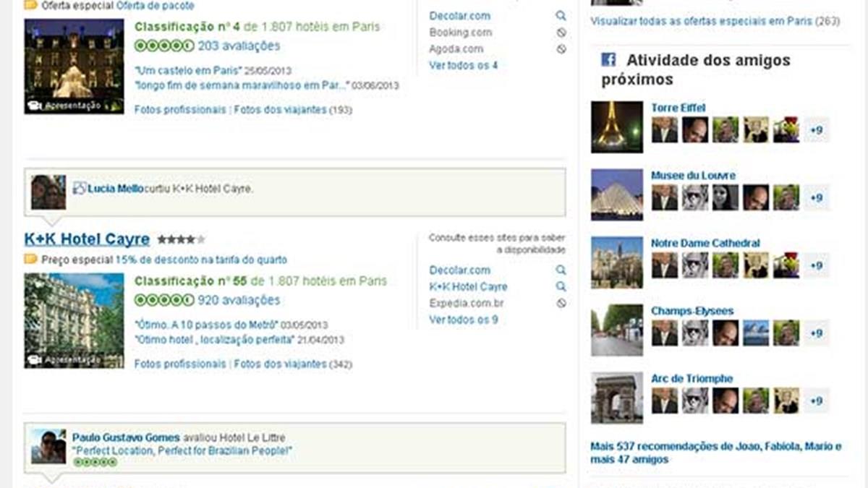Read review "longo fim de semana maravilhoso"
Viewport: 868px width, 488px height.
tap(242, 85)
